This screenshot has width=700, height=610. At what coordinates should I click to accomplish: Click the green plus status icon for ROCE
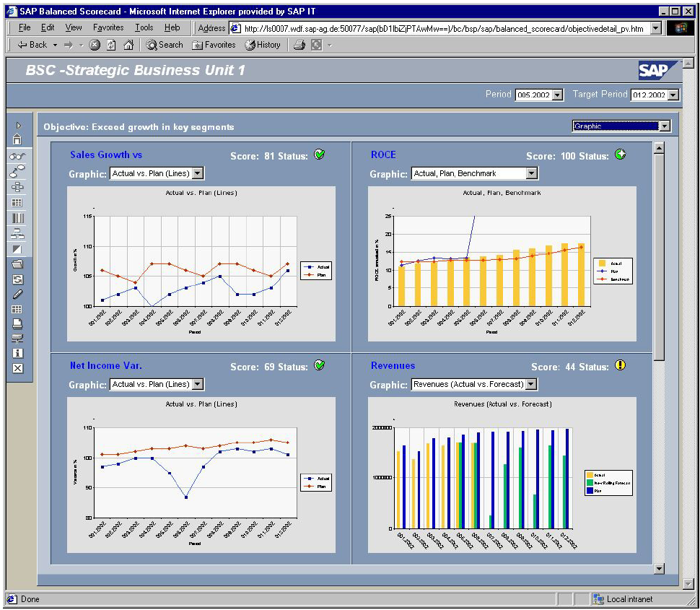click(x=621, y=154)
